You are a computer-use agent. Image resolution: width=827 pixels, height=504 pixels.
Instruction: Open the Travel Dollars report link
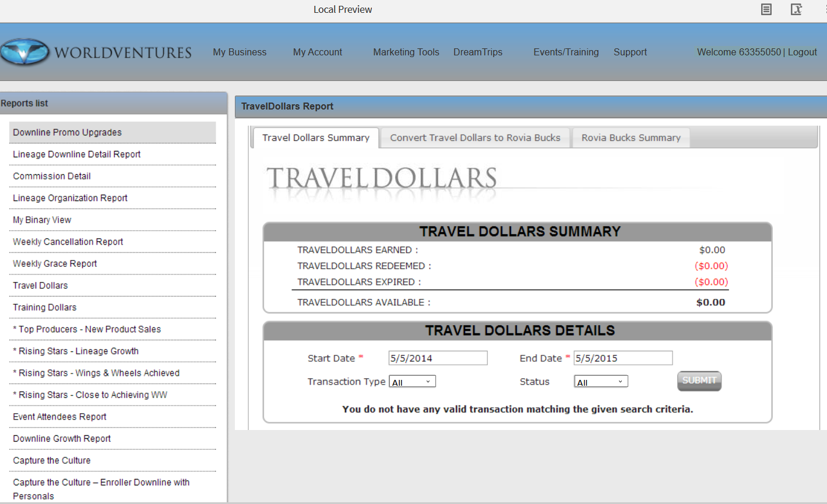click(112, 286)
